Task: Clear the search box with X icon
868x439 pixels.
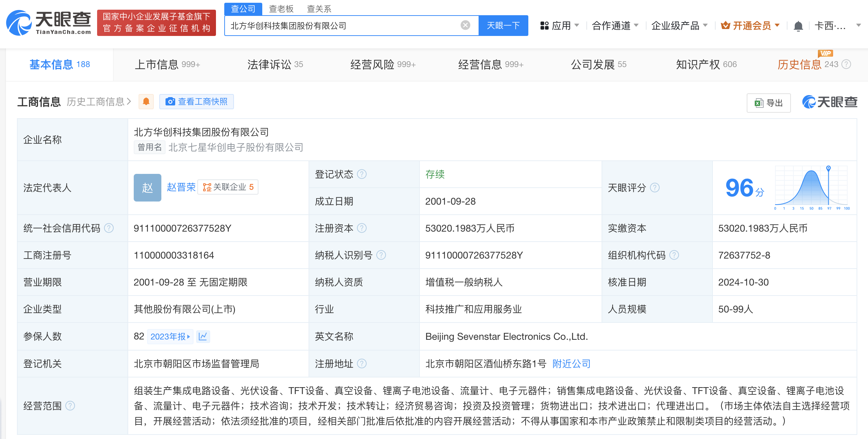Action: click(x=465, y=25)
